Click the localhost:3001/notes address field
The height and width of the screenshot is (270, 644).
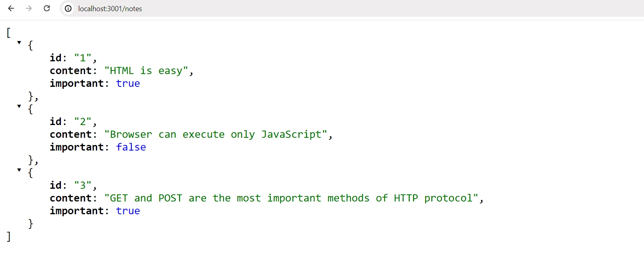point(350,8)
